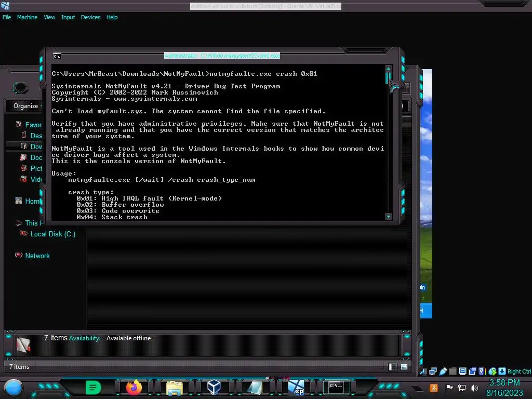The image size is (532, 399).
Task: Open the Help menu
Action: [112, 17]
